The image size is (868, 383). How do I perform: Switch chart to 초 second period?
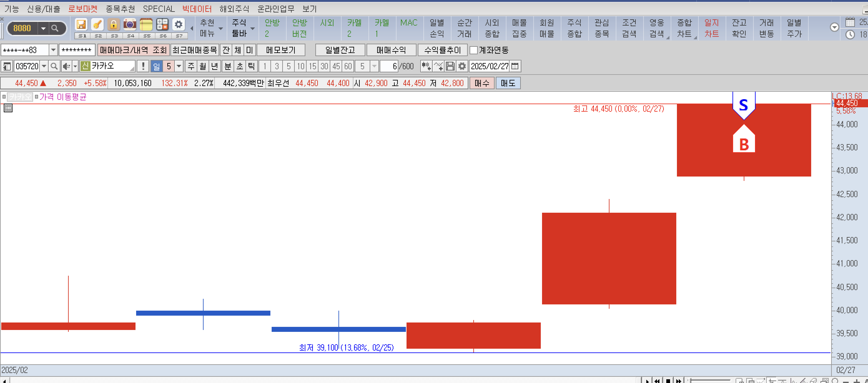239,66
